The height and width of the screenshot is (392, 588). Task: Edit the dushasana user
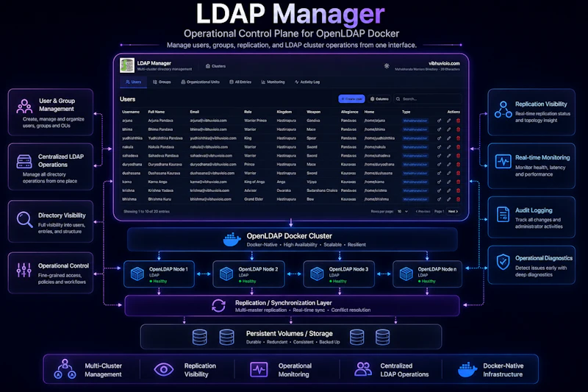pos(448,174)
